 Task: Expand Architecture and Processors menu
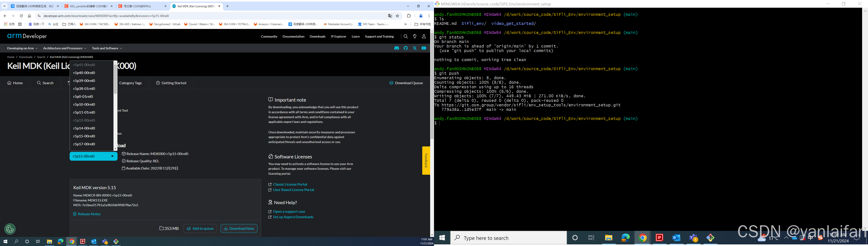coord(64,48)
